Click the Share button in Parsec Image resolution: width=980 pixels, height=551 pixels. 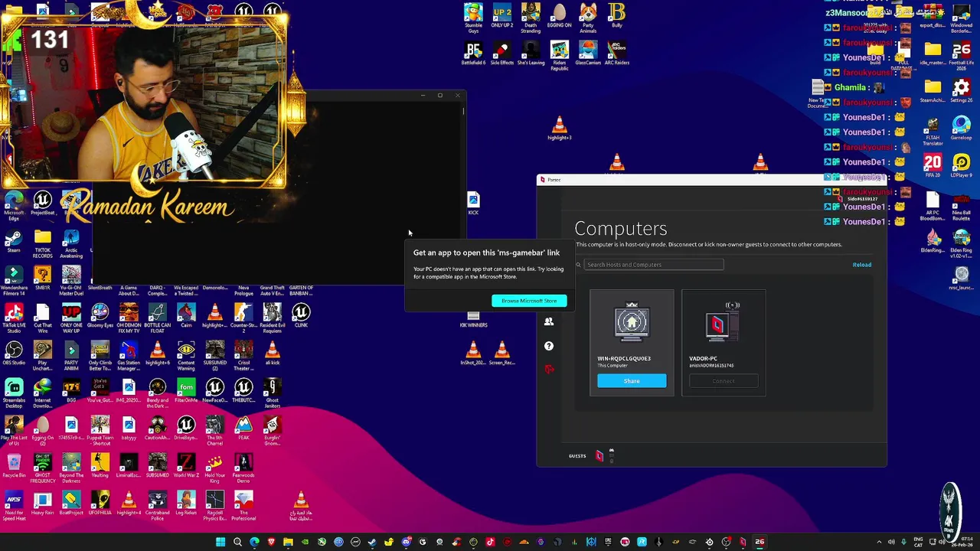click(x=632, y=381)
